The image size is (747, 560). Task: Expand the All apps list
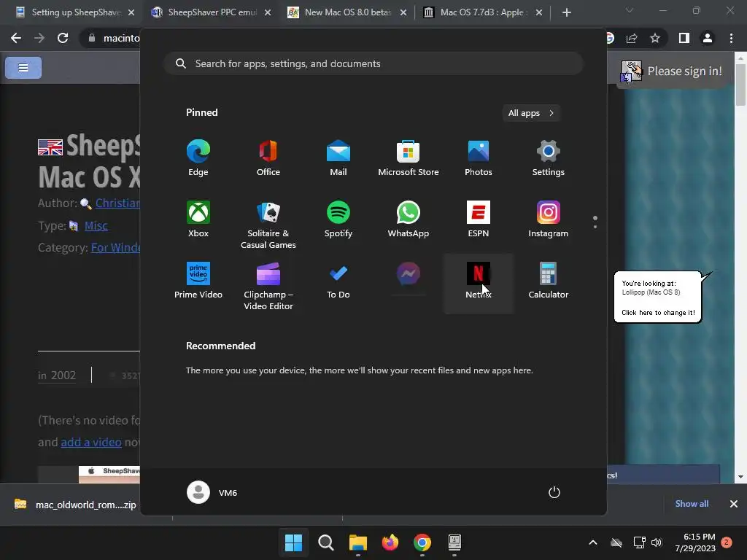(x=531, y=113)
